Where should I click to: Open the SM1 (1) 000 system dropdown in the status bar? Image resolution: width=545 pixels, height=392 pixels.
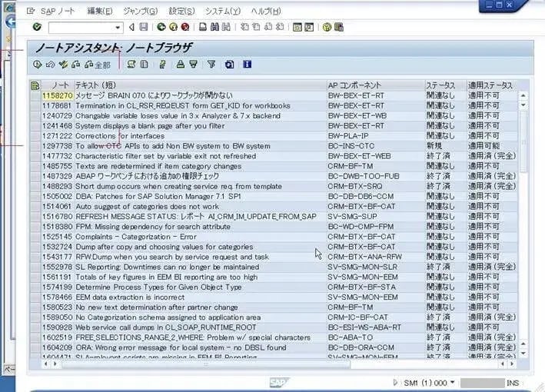click(453, 382)
